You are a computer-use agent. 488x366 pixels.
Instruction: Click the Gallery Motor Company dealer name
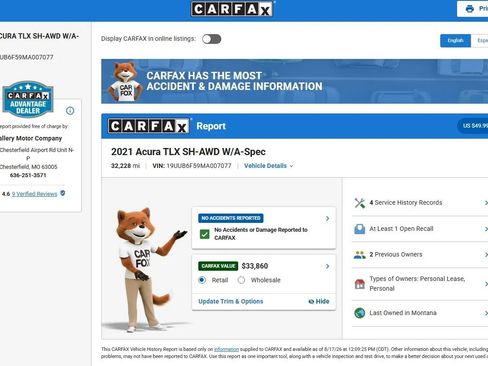coord(31,138)
